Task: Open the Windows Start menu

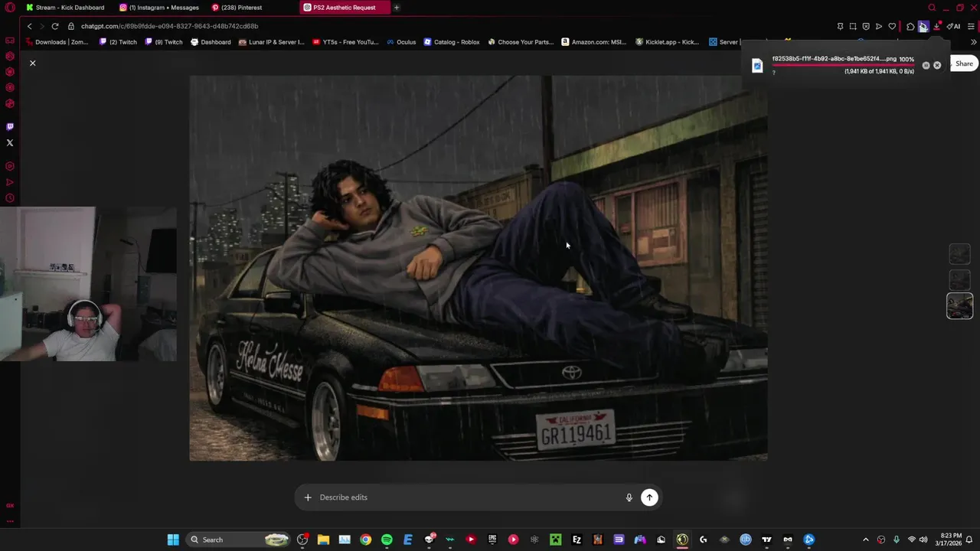Action: point(173,540)
